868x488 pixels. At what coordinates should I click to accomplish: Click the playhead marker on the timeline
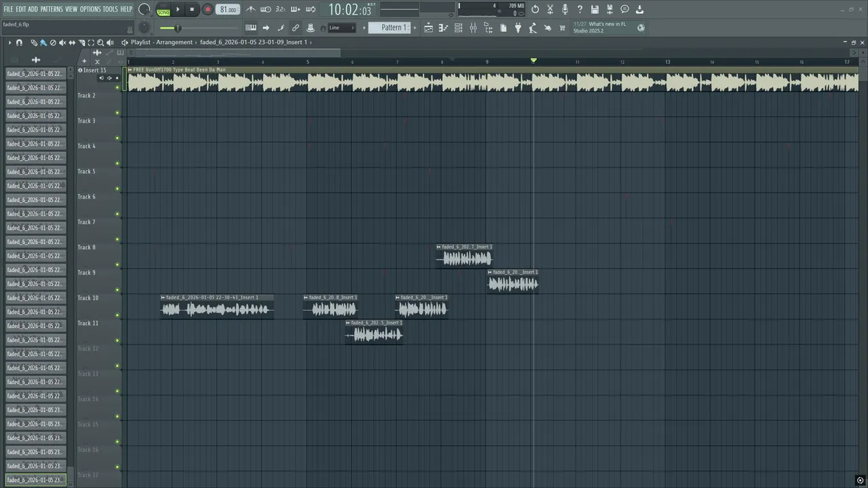point(534,61)
